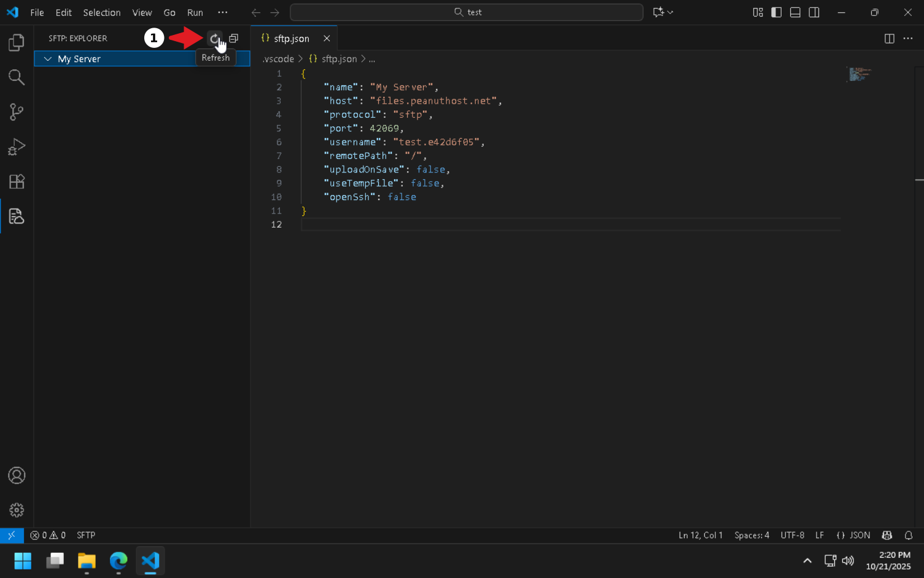Toggle the bottom panel visibility
Viewport: 924px width, 578px height.
[794, 12]
